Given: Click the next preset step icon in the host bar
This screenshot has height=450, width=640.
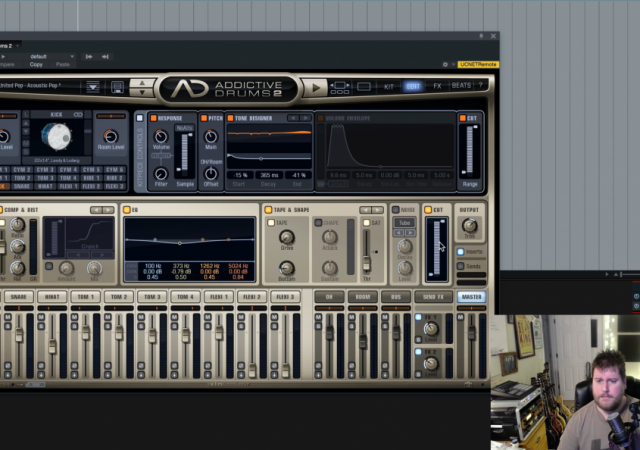Looking at the screenshot, I should point(105,57).
